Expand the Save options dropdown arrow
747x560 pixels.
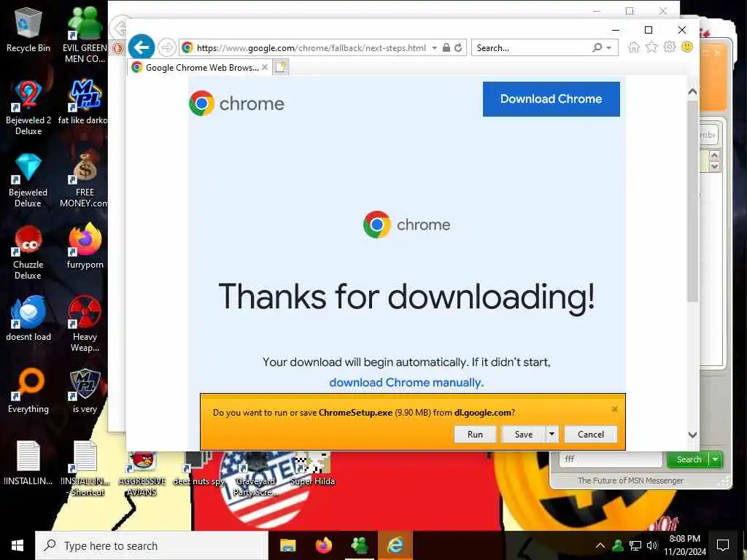(x=551, y=435)
